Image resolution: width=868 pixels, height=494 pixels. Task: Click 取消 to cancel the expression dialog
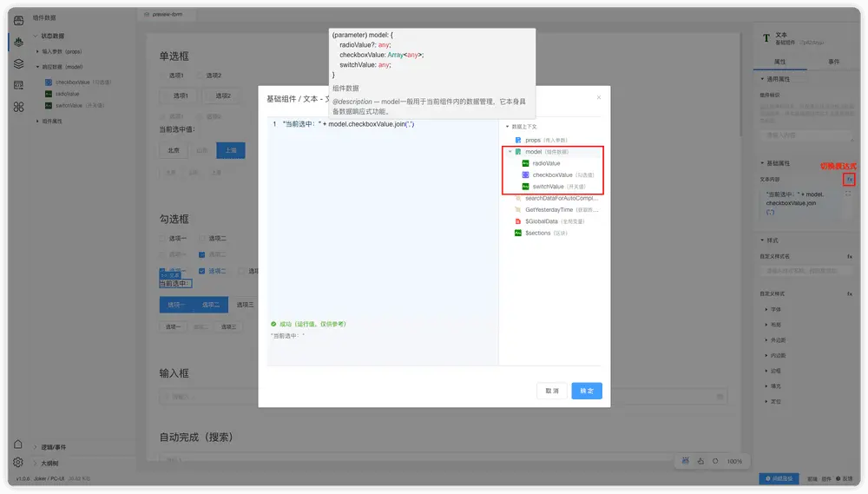(x=552, y=391)
